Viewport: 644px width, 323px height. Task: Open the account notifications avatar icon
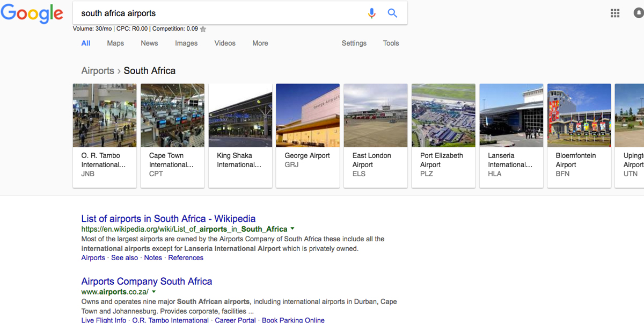click(639, 13)
